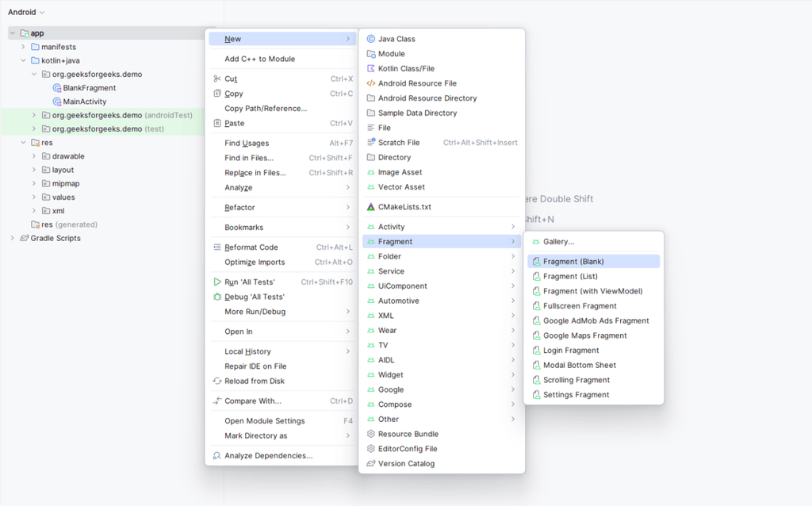Expand the drawable folder chevron

[x=33, y=156]
